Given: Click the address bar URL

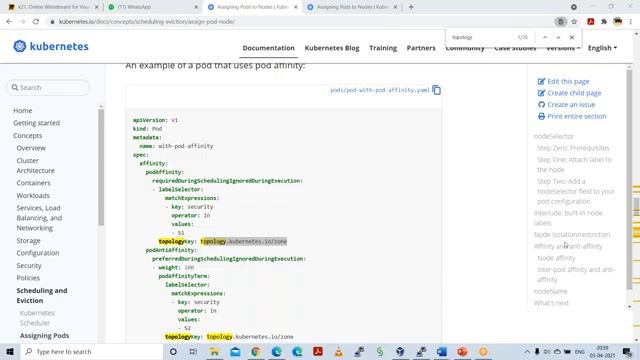Looking at the screenshot, I should click(x=147, y=22).
